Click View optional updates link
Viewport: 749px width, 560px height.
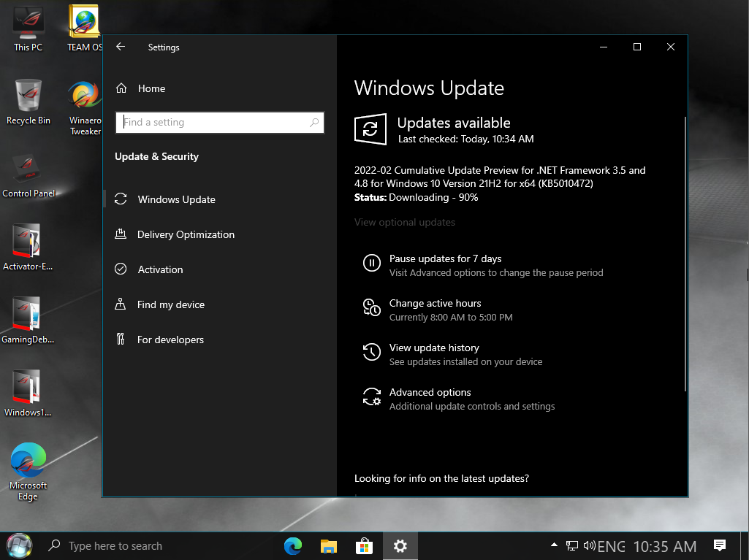(405, 223)
